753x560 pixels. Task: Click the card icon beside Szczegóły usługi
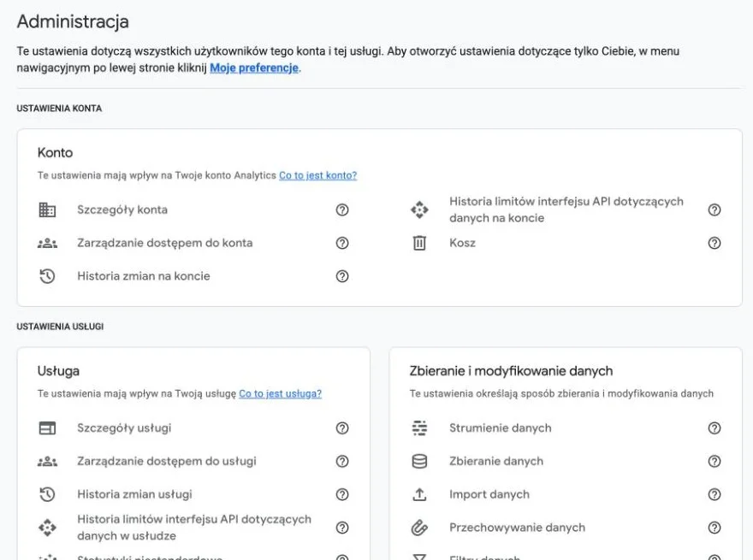(47, 428)
